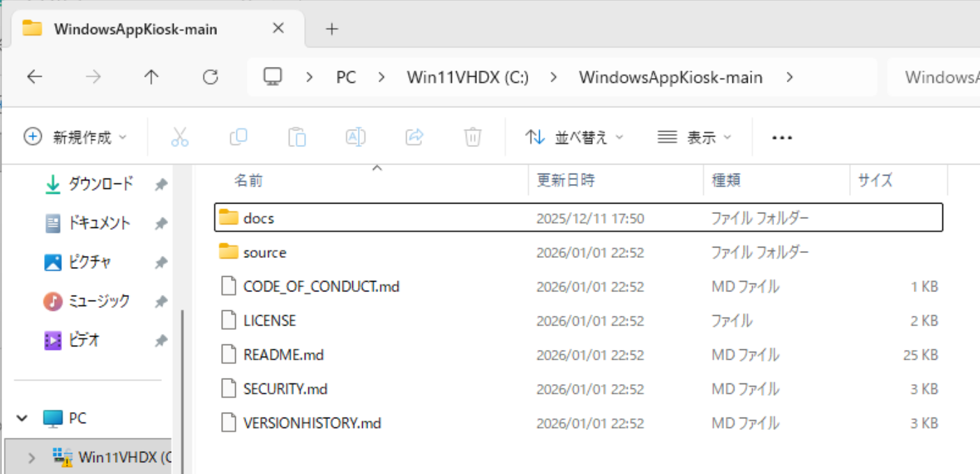Click ファイル フォルダー type of source row
The height and width of the screenshot is (474, 980).
[760, 252]
